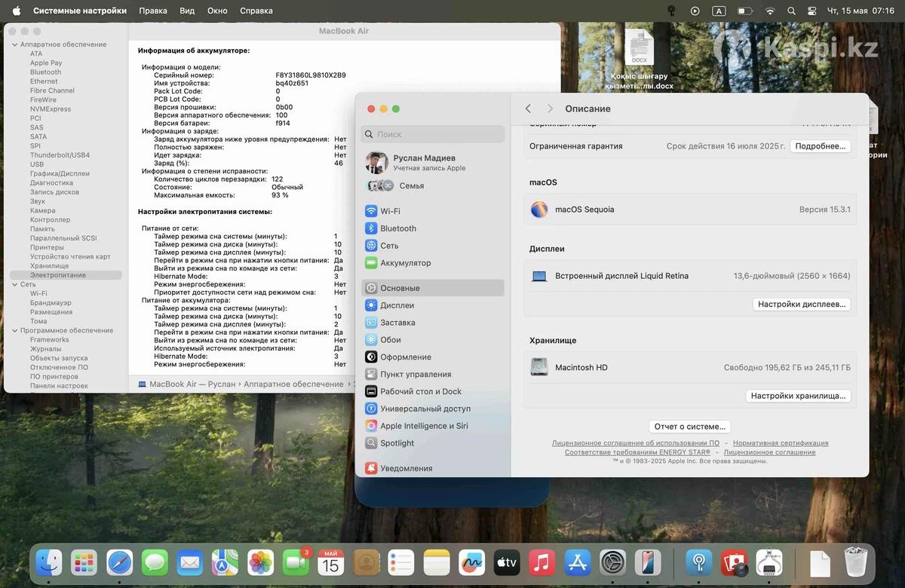Open FaceTime from the Dock

pyautogui.click(x=296, y=562)
